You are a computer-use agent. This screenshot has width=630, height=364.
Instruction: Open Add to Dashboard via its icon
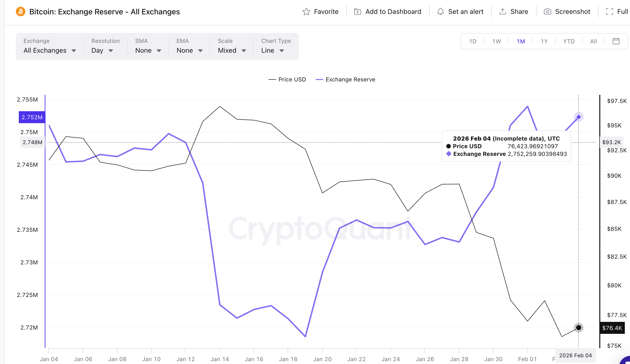[357, 11]
